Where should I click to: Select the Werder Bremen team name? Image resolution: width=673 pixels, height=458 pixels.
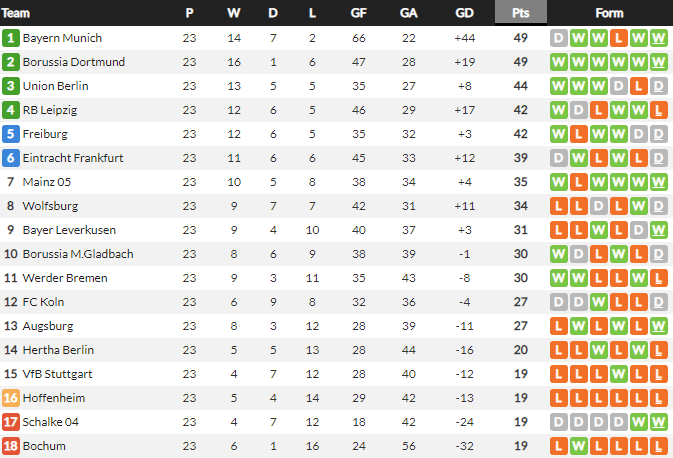[x=65, y=278]
